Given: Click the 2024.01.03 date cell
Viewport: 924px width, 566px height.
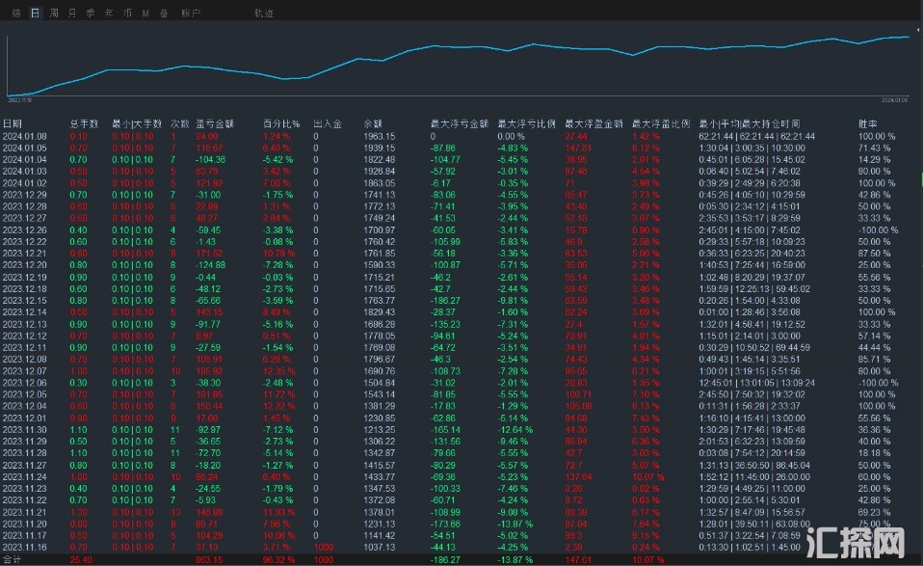Looking at the screenshot, I should 25,172.
